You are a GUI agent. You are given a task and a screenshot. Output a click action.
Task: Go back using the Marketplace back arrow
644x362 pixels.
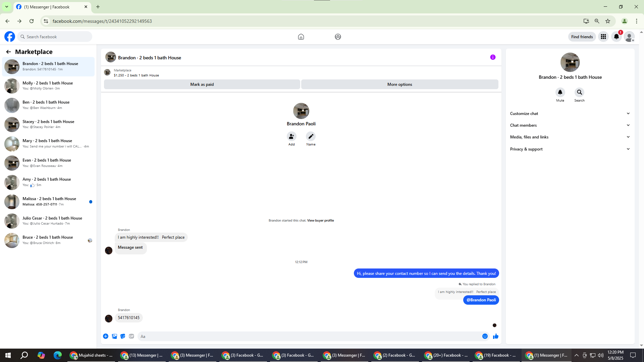(x=8, y=52)
